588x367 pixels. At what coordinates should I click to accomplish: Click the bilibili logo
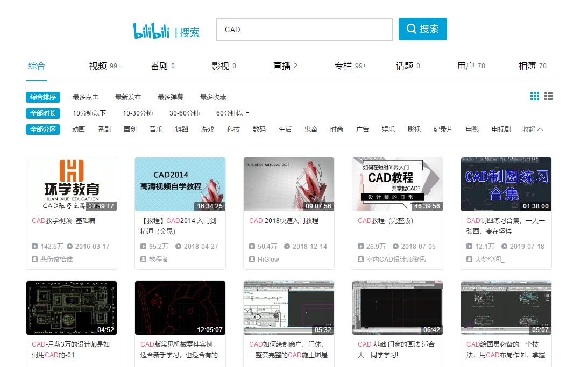(153, 30)
